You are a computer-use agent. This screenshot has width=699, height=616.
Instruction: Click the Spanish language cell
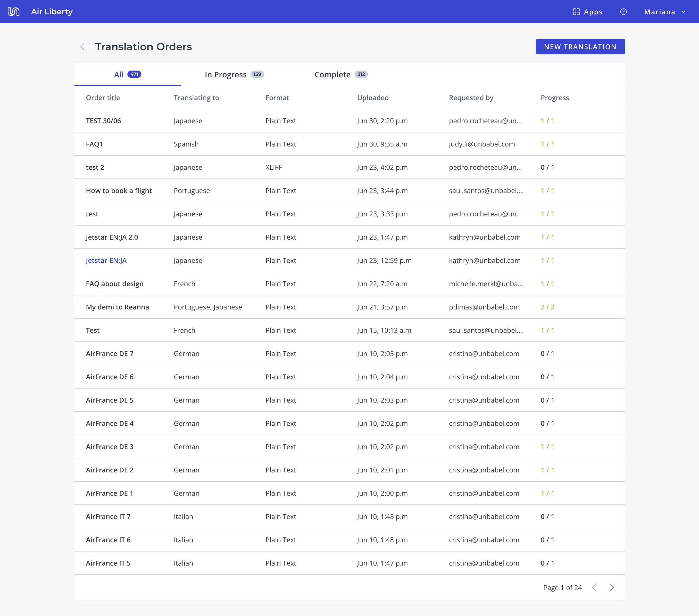point(186,144)
